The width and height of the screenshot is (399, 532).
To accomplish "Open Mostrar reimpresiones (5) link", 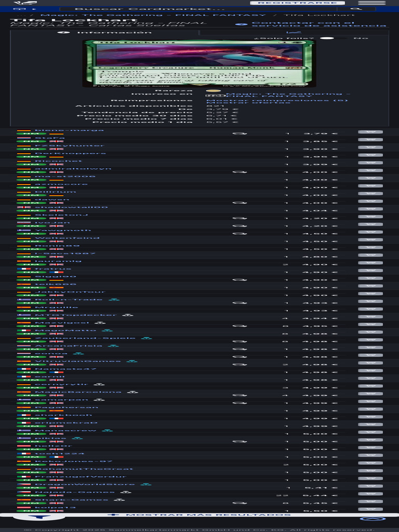I will [277, 100].
